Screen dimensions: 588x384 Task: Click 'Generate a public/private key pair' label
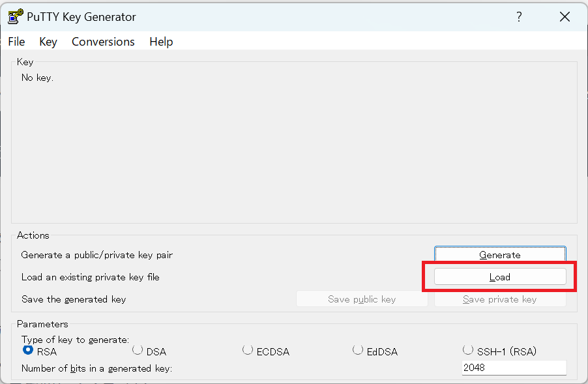(x=96, y=255)
